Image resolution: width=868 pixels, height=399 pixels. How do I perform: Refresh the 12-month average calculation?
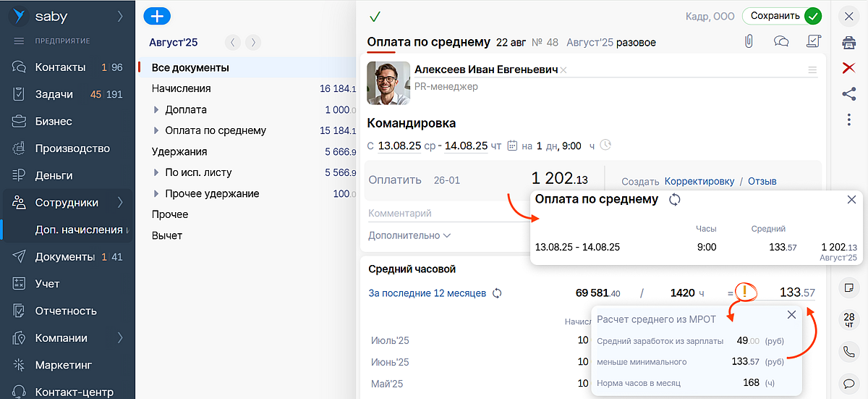497,293
